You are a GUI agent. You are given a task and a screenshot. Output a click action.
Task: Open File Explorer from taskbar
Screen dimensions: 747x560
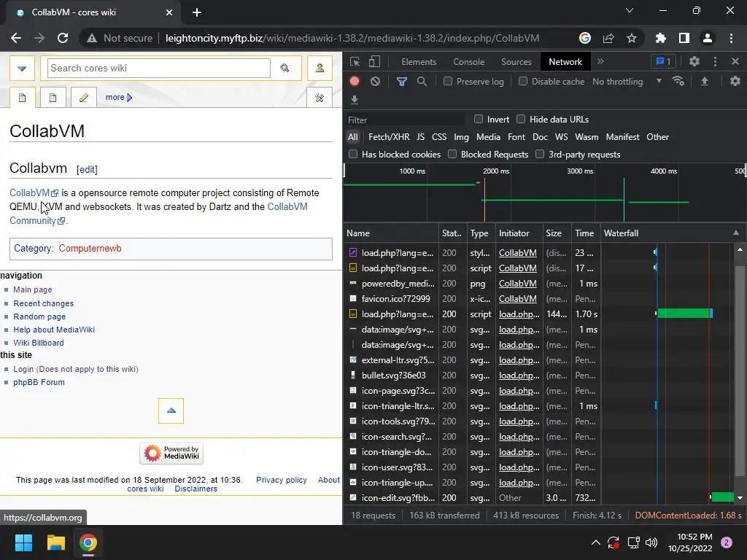click(55, 542)
